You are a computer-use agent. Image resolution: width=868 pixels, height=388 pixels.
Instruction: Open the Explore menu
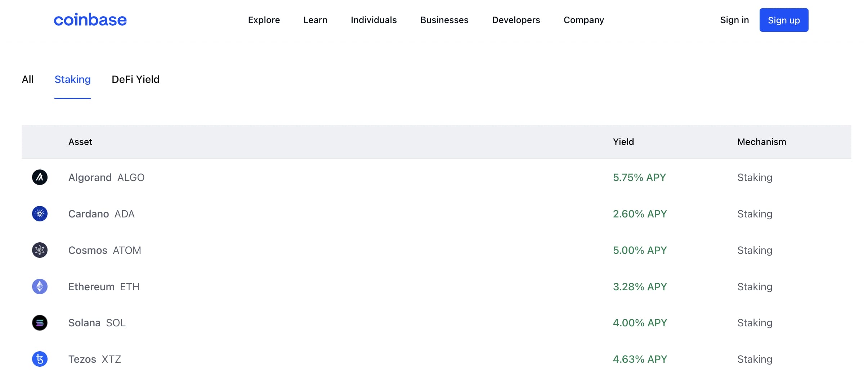tap(264, 20)
